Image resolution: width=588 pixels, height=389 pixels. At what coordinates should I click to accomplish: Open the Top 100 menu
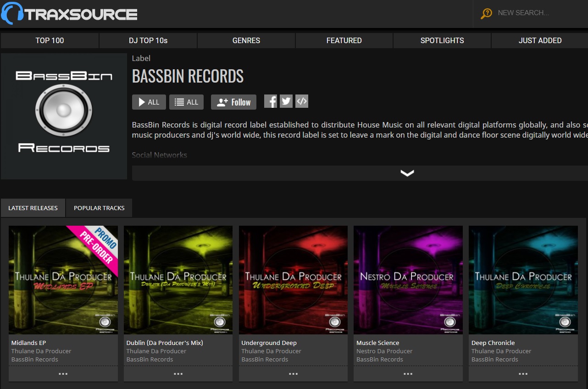[50, 40]
